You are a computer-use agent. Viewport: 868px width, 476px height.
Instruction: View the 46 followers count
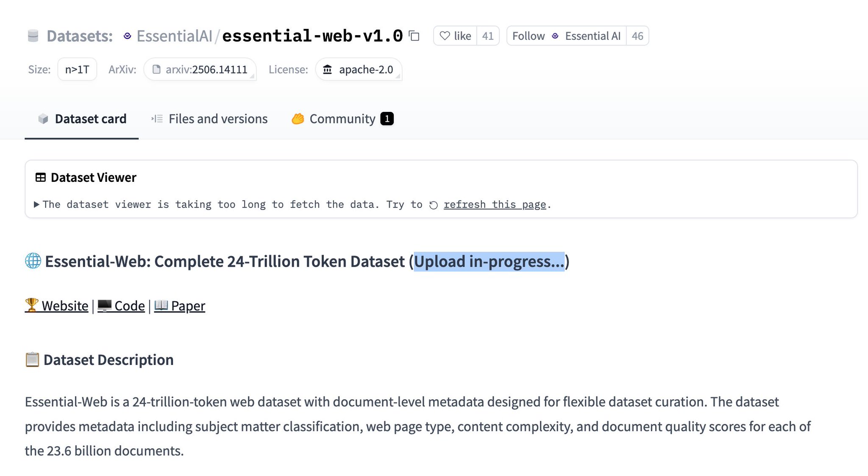pyautogui.click(x=637, y=36)
